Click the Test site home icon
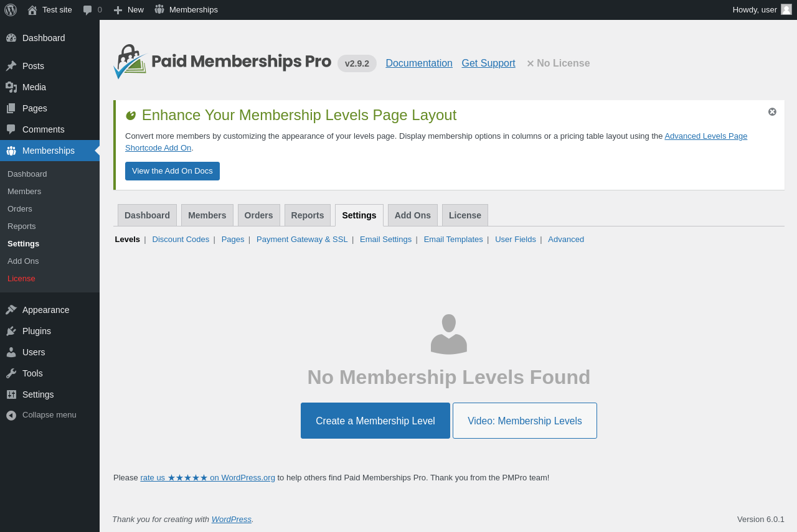The image size is (797, 532). [32, 10]
